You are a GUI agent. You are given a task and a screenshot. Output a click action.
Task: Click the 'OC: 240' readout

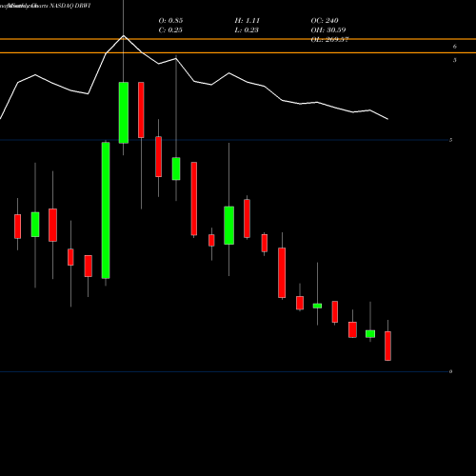coord(325,21)
